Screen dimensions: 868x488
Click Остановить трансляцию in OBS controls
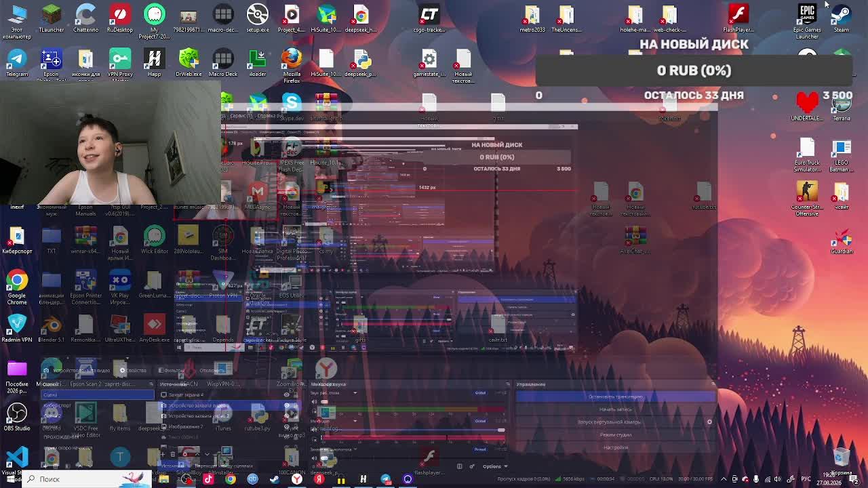click(615, 396)
